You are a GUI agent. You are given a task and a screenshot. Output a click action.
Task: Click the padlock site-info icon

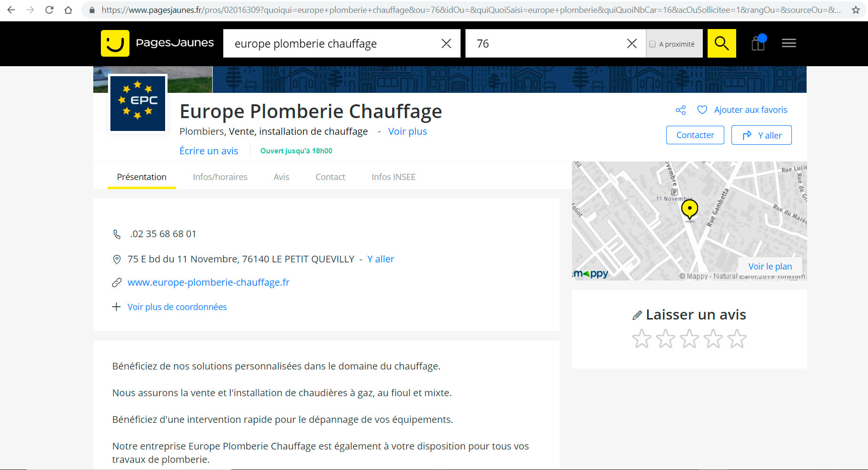coord(92,10)
